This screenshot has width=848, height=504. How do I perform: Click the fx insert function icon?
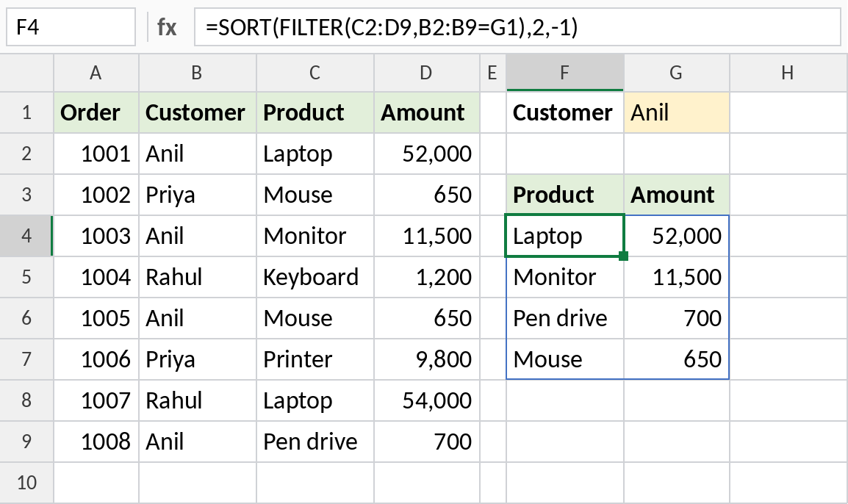coord(167,27)
